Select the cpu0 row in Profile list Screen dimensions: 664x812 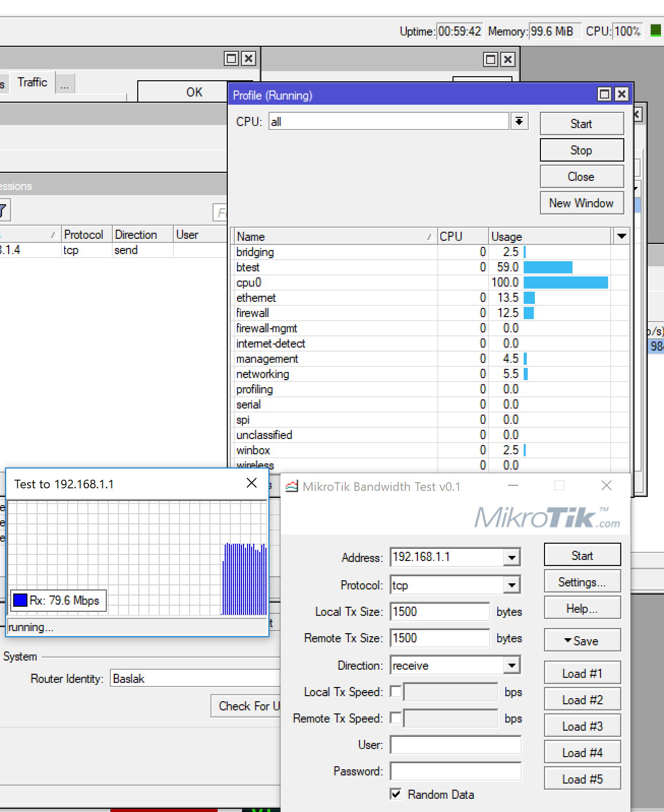click(430, 283)
